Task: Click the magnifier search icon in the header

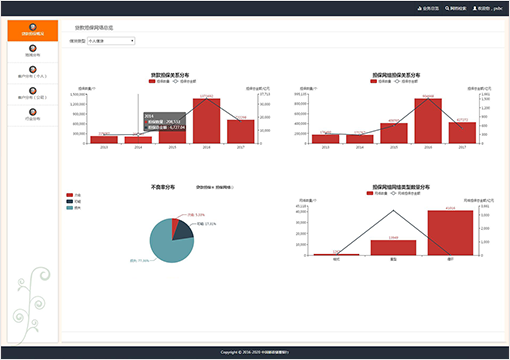Action: tap(447, 8)
